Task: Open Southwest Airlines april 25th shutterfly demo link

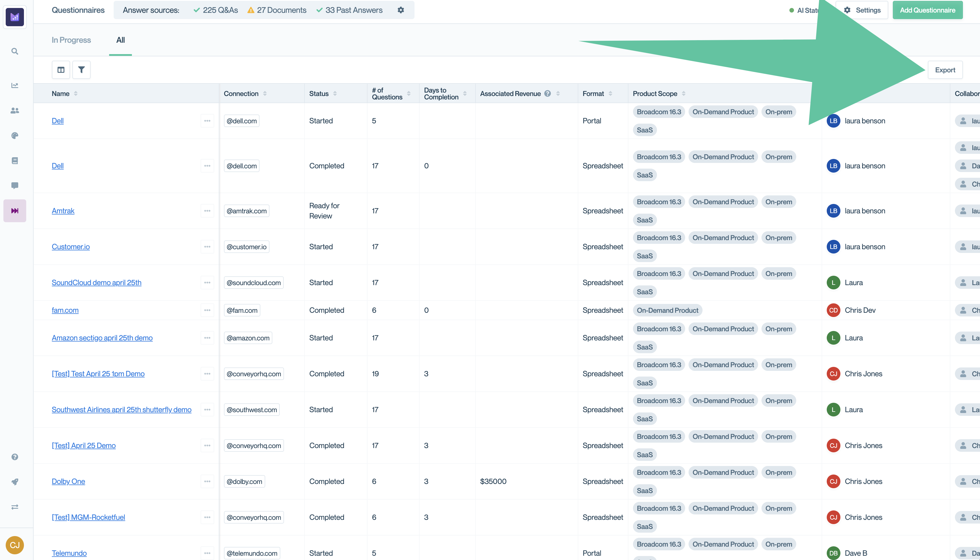Action: [x=122, y=410]
